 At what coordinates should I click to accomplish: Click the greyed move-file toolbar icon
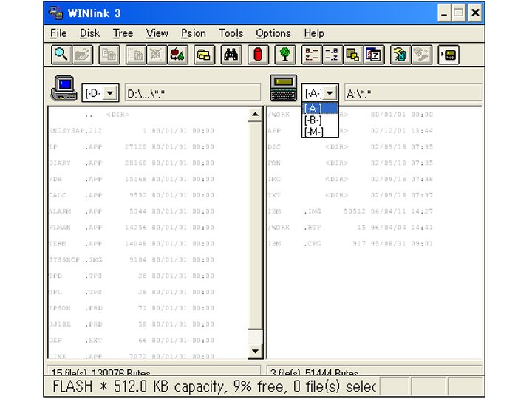(136, 55)
